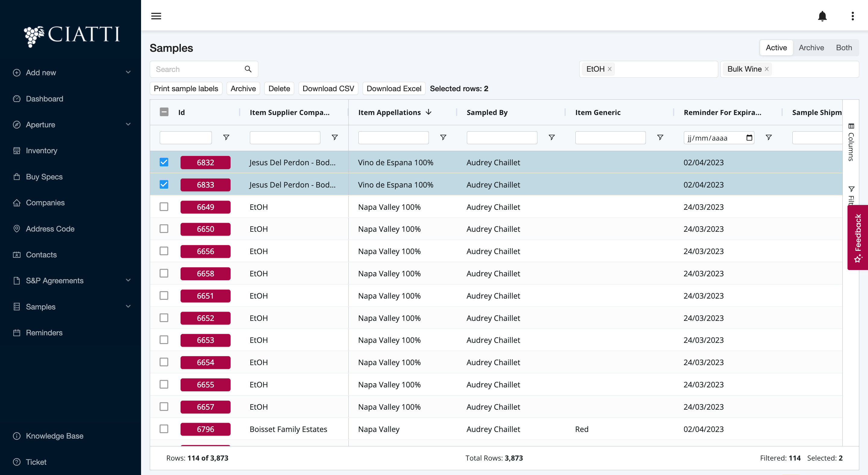This screenshot has height=475, width=868.
Task: Open the hamburger menu icon
Action: 156,16
